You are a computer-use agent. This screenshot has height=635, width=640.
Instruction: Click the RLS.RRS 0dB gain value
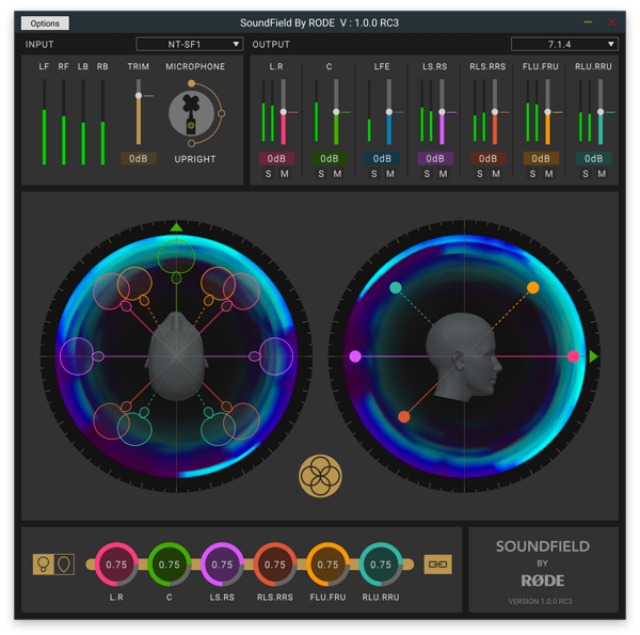tap(488, 158)
